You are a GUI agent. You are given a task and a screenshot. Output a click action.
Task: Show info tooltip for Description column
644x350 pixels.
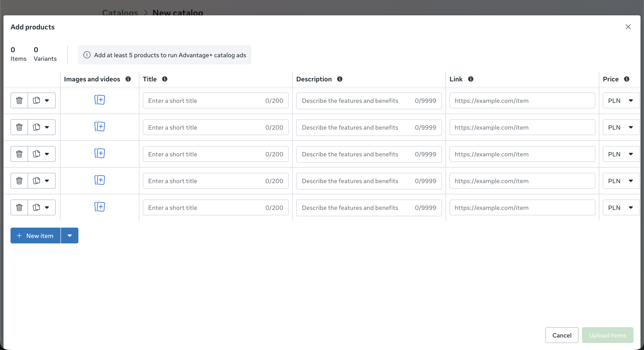340,79
